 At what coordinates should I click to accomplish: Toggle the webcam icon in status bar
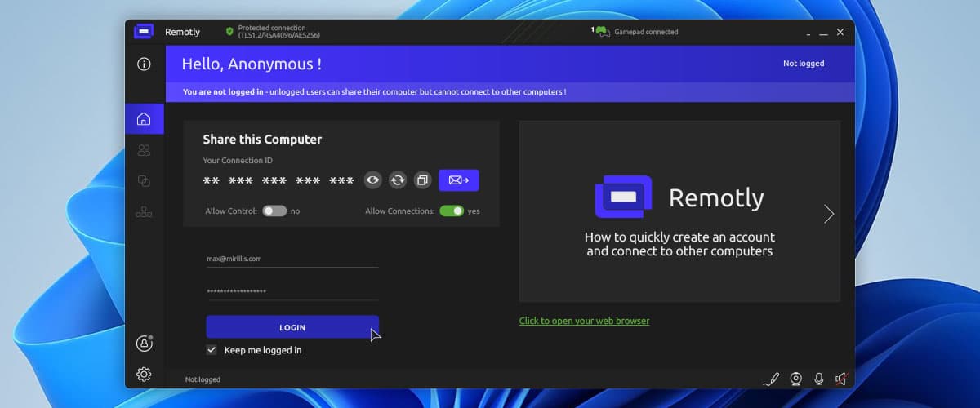tap(795, 379)
